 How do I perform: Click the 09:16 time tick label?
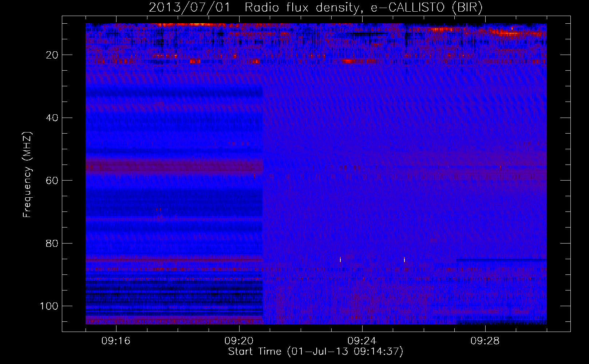(x=116, y=341)
